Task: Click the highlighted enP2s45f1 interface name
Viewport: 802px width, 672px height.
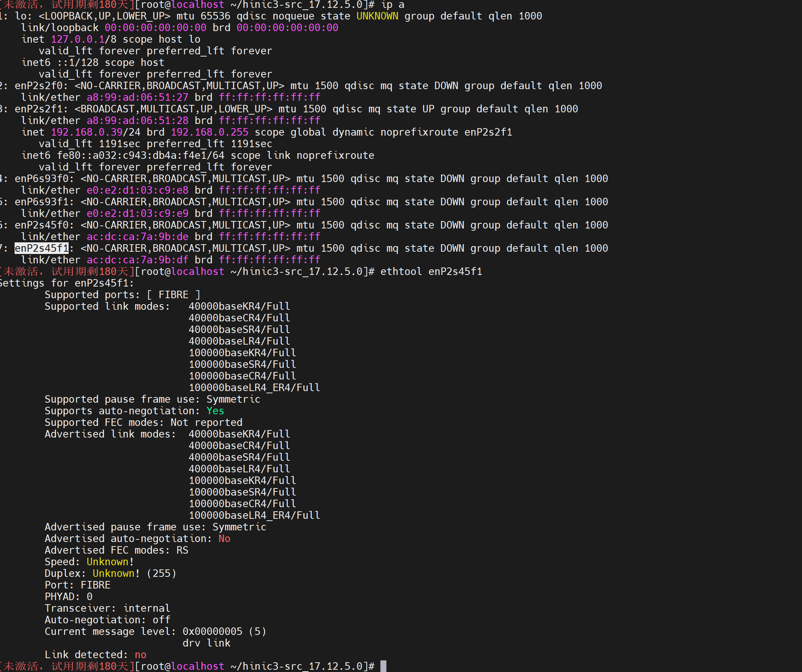Action: 41,249
